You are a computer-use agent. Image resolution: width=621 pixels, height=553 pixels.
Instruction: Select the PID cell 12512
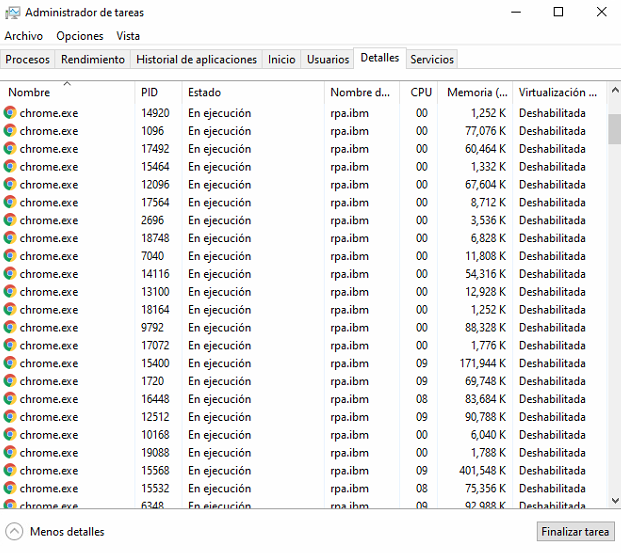(155, 417)
